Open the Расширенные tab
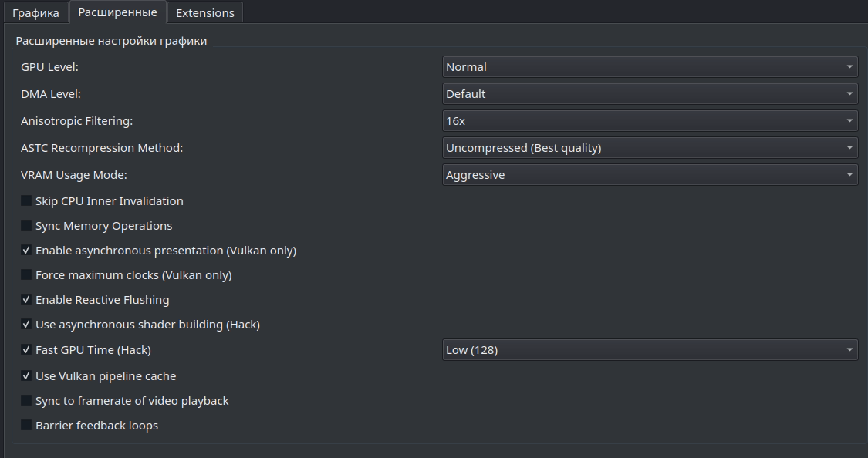Image resolution: width=868 pixels, height=458 pixels. point(117,12)
